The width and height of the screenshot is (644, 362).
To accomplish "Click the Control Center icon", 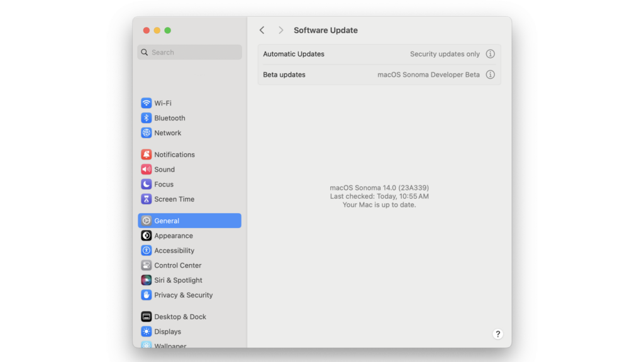I will 146,265.
